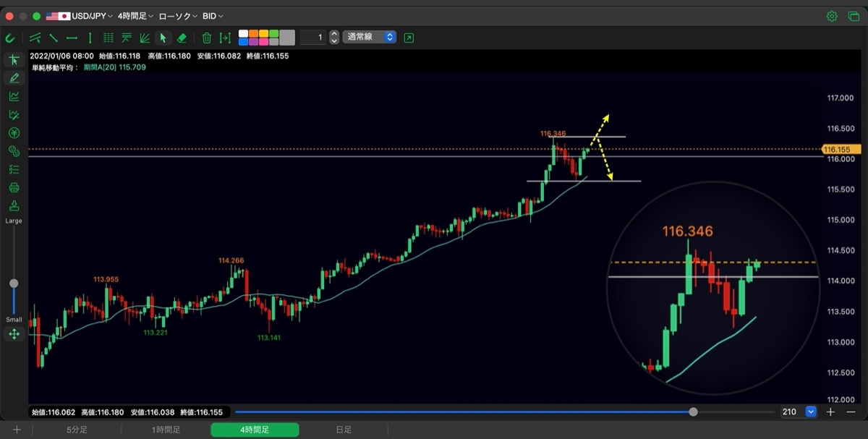
Task: Select the eraser tool
Action: (x=182, y=38)
